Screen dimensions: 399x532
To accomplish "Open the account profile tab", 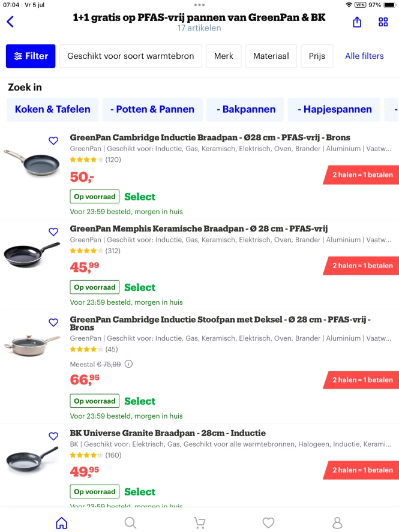I will pyautogui.click(x=337, y=523).
